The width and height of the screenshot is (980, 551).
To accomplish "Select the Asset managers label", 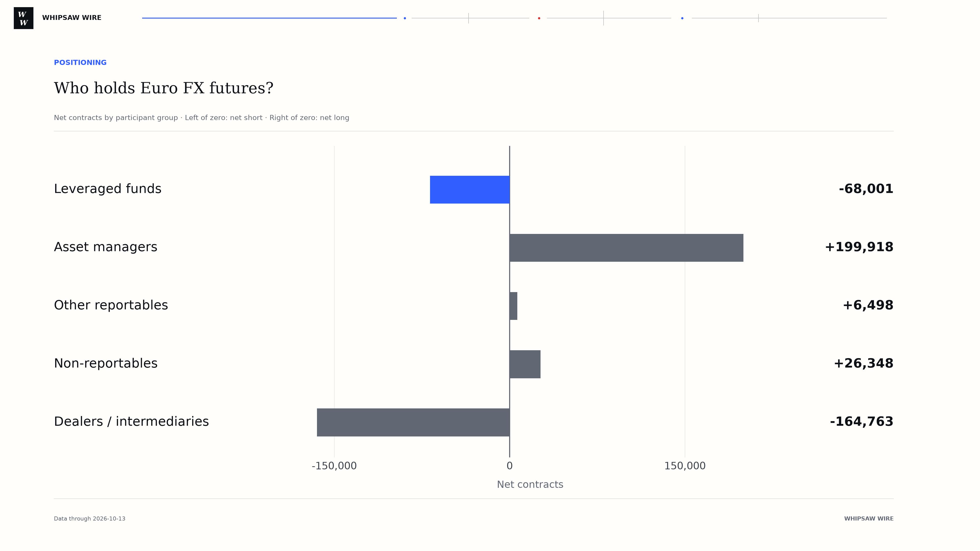I will point(106,247).
